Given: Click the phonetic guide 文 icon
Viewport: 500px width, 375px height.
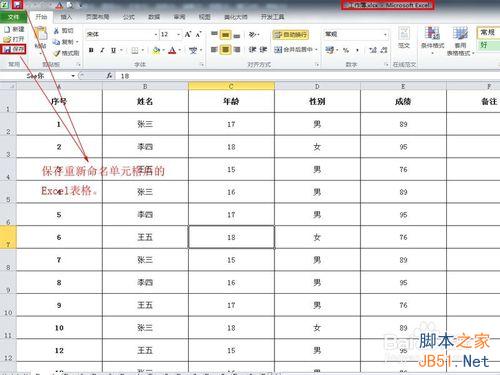Looking at the screenshot, I should point(193,50).
